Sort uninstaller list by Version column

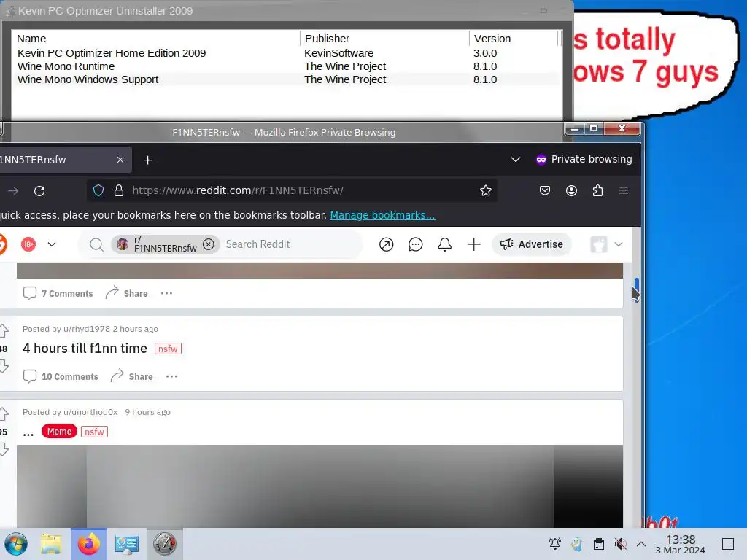point(514,39)
